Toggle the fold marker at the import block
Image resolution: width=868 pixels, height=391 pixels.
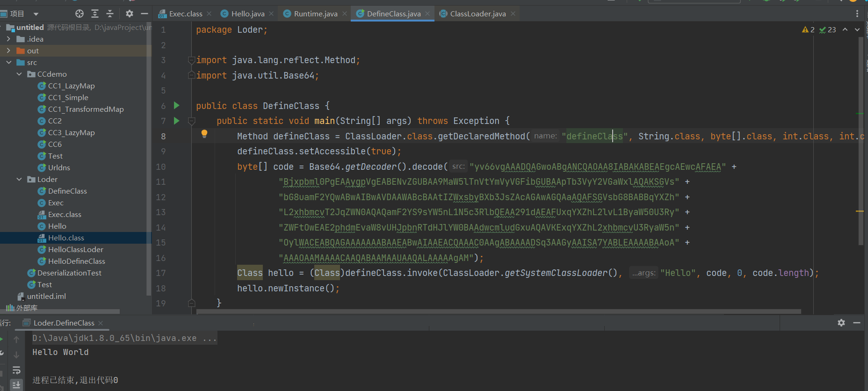(x=191, y=60)
